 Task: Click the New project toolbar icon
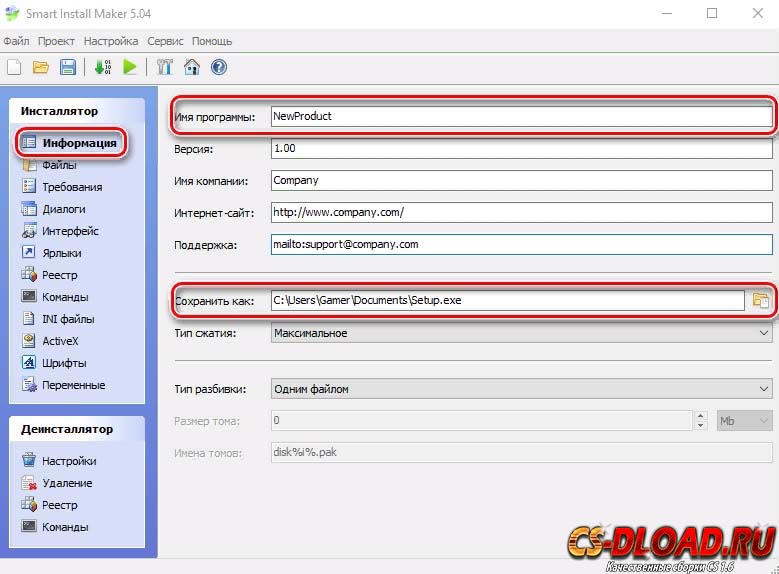[14, 67]
